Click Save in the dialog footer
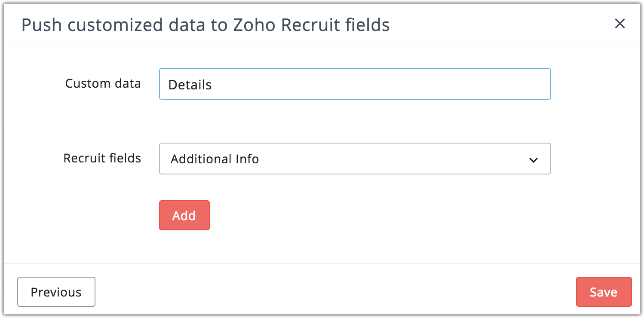 [603, 292]
